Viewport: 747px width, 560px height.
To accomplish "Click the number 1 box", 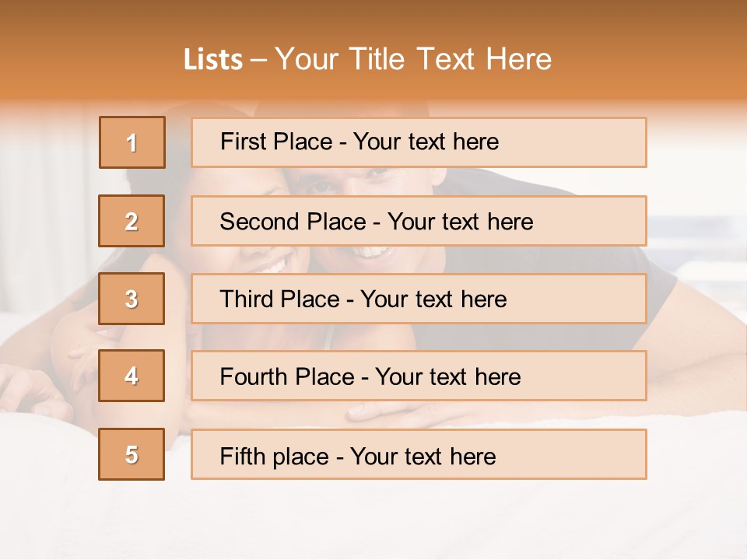I will [x=132, y=142].
